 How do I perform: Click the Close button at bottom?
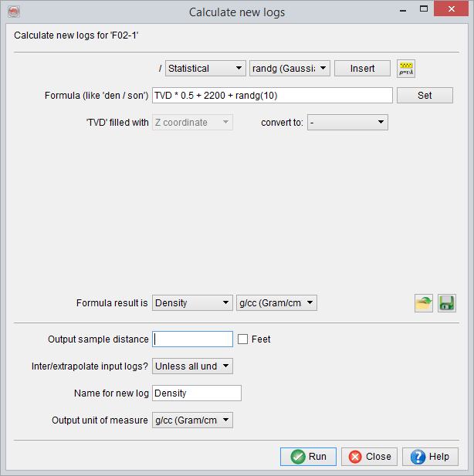(369, 457)
